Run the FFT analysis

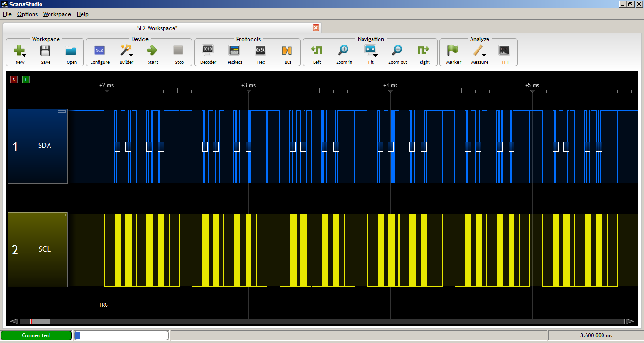point(504,52)
